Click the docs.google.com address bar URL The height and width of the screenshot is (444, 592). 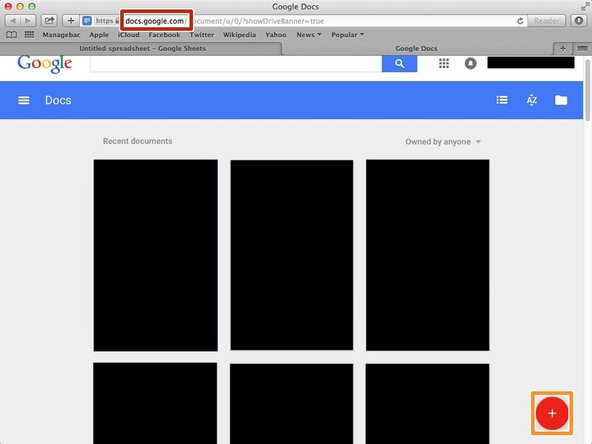point(155,21)
